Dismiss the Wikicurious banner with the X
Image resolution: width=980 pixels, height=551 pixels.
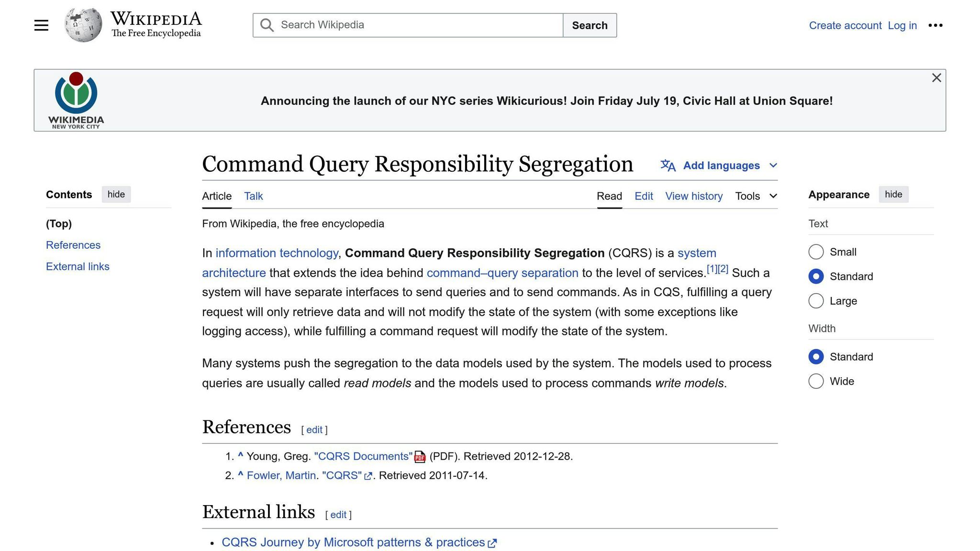coord(936,78)
